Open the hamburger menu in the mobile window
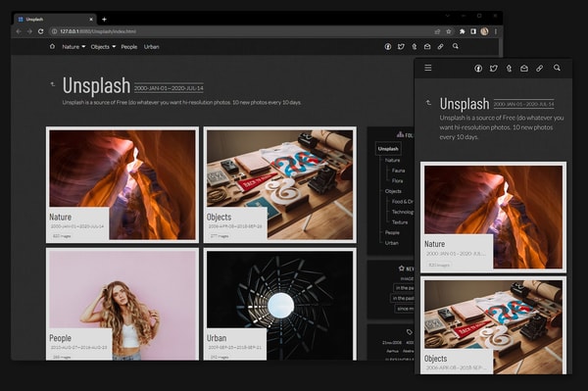 [x=428, y=68]
